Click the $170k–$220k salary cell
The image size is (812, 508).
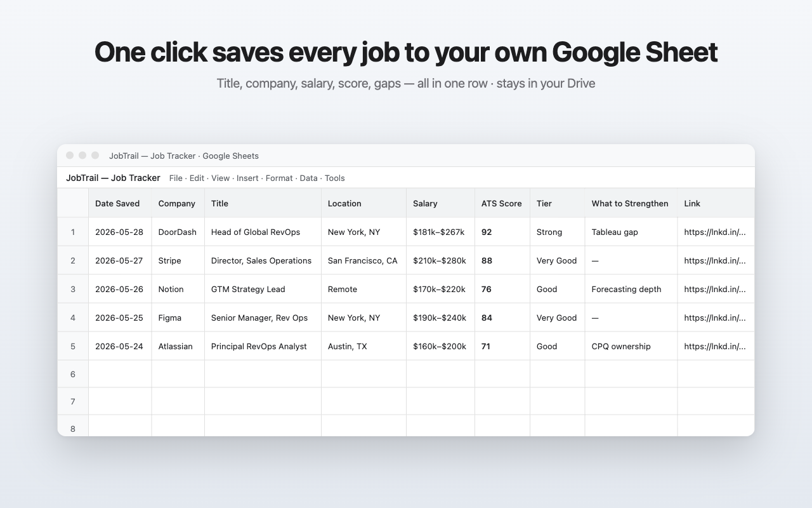(x=440, y=289)
